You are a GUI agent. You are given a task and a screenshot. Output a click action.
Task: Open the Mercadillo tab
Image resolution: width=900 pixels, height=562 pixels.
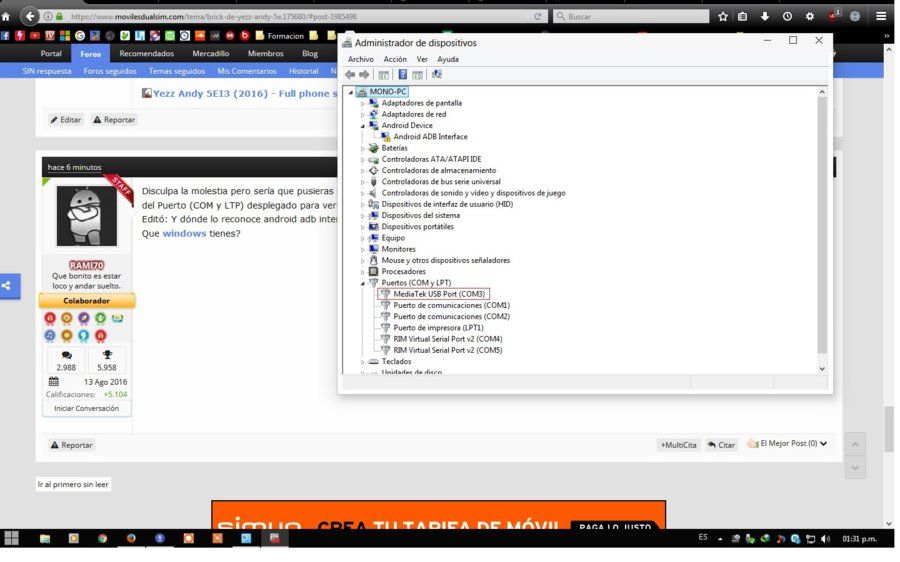(211, 53)
